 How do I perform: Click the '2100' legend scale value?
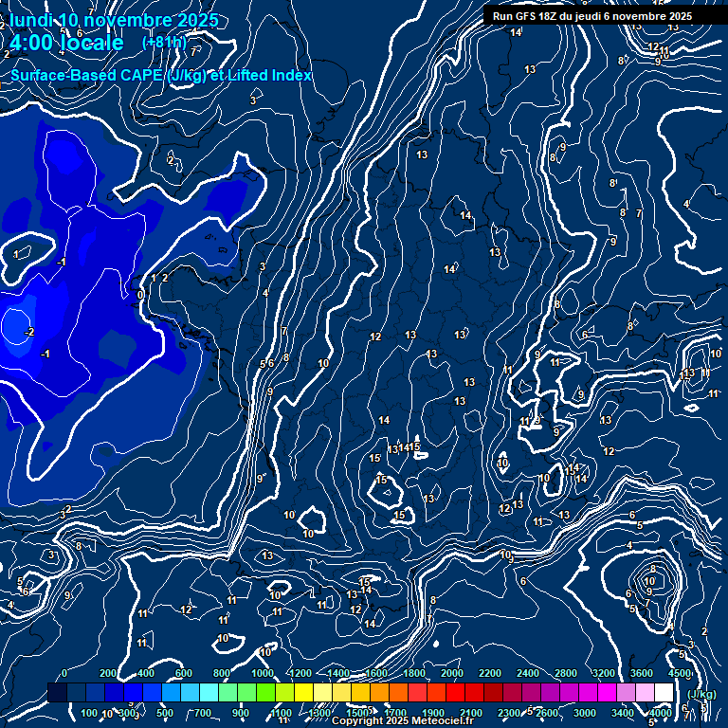tap(471, 713)
